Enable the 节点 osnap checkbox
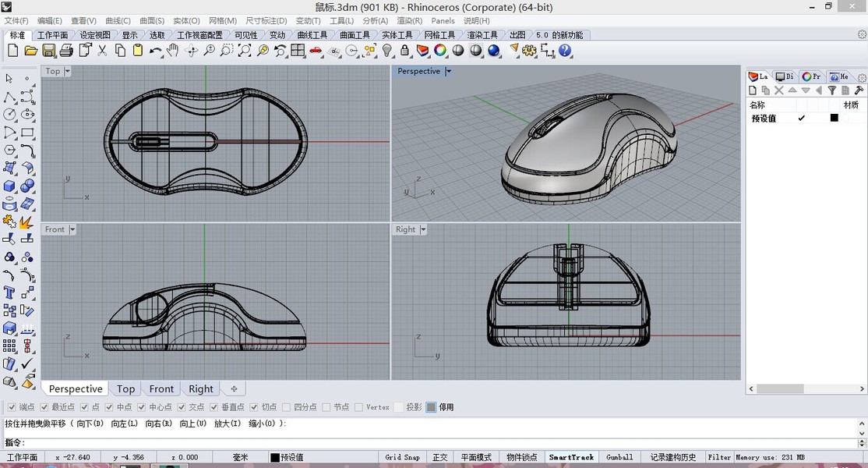The image size is (868, 468). point(326,407)
